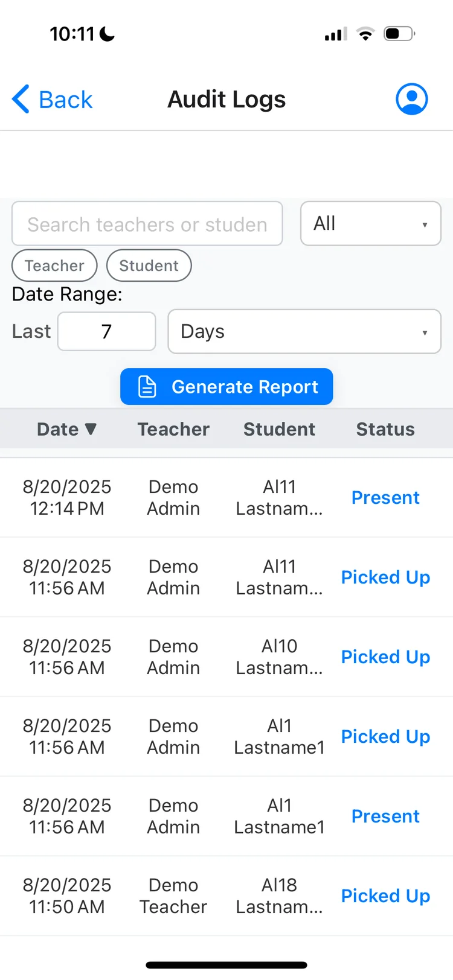Open the user profile icon
Viewport: 453px width, 980px height.
pos(412,99)
